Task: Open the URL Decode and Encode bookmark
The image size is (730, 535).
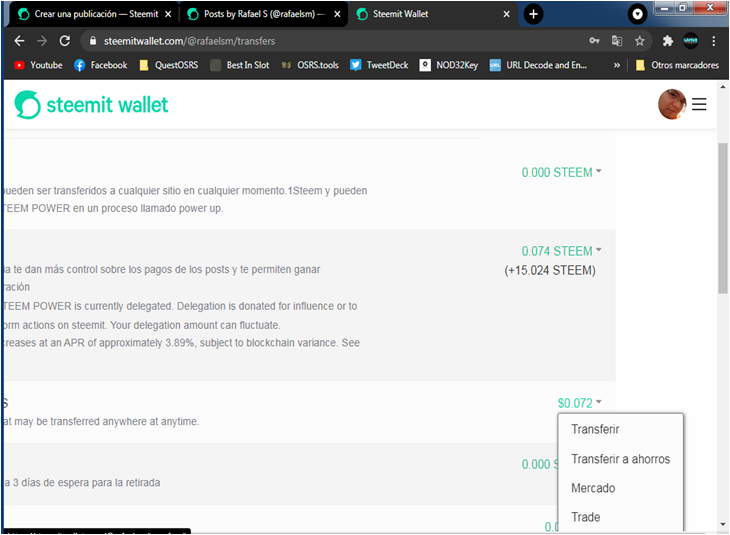Action: [538, 65]
